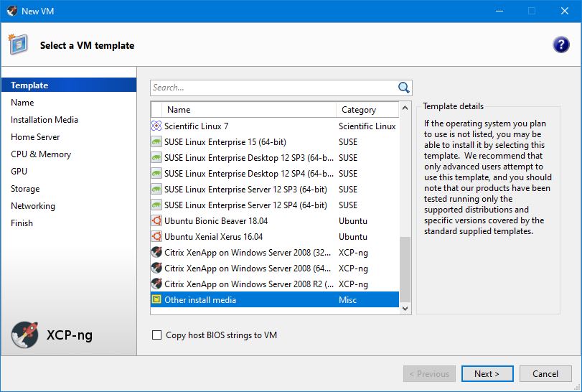Enable Copy host BIOS strings to VM
This screenshot has width=582, height=392.
point(156,335)
